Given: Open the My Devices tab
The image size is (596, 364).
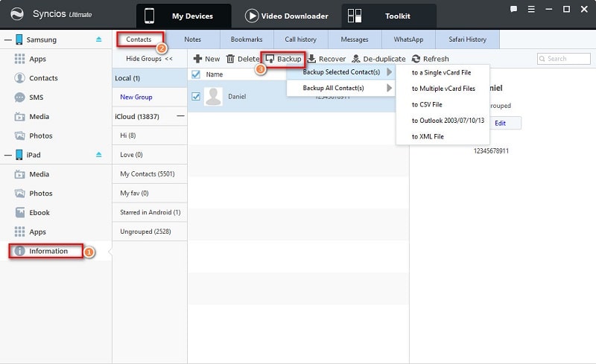Looking at the screenshot, I should 183,16.
